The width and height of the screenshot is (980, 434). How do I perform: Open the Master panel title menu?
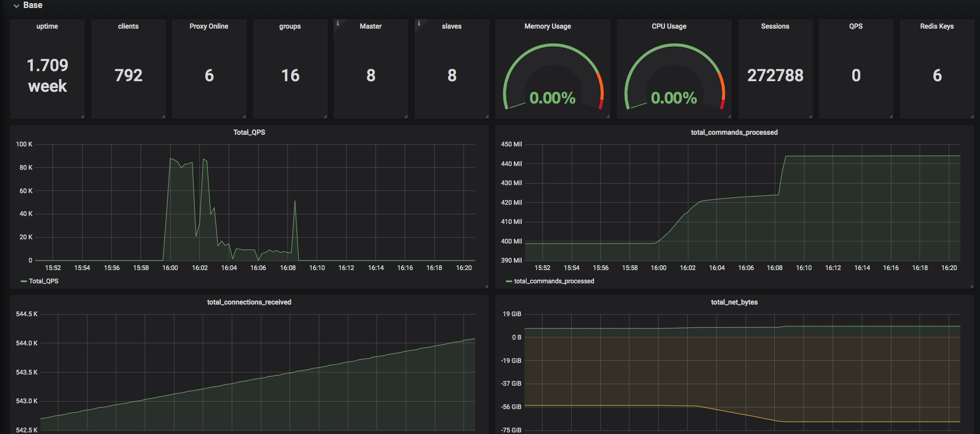371,26
